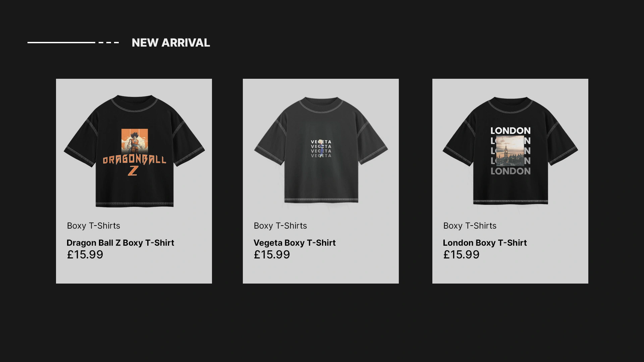
Task: Click the Vegeta Boxy T-Shirt title
Action: click(x=294, y=243)
